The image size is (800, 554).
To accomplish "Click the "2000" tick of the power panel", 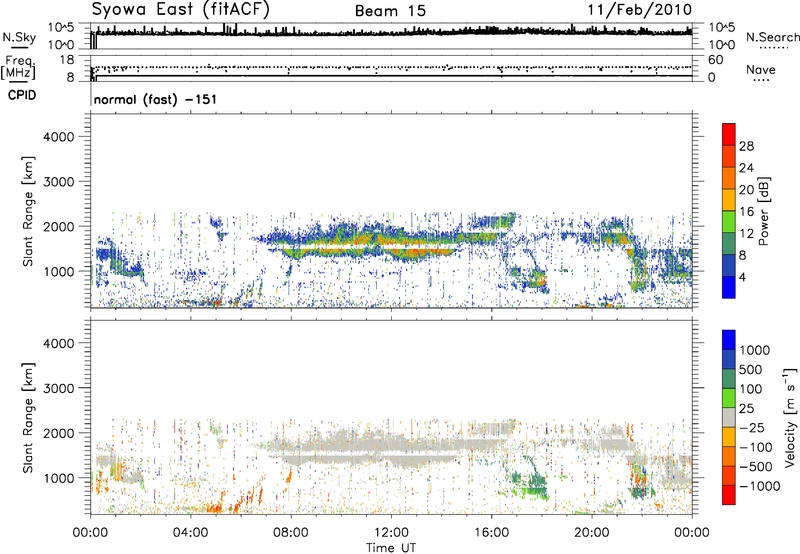I will (59, 226).
